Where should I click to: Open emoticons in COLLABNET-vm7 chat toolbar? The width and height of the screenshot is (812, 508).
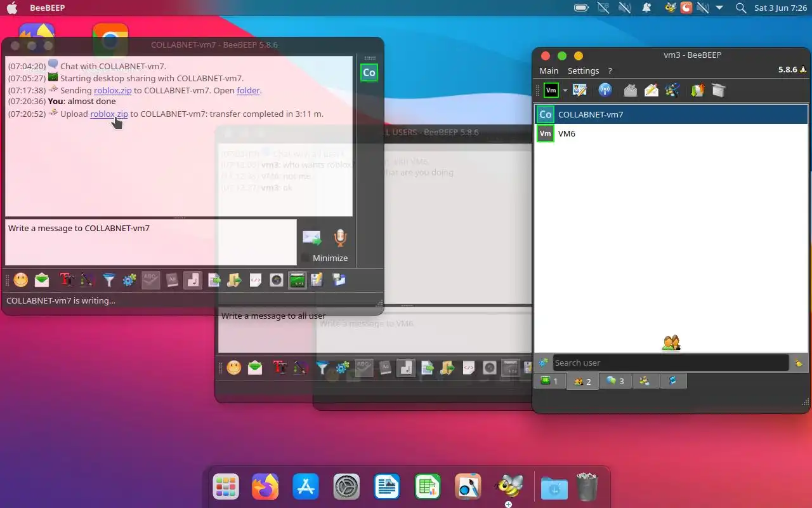21,279
